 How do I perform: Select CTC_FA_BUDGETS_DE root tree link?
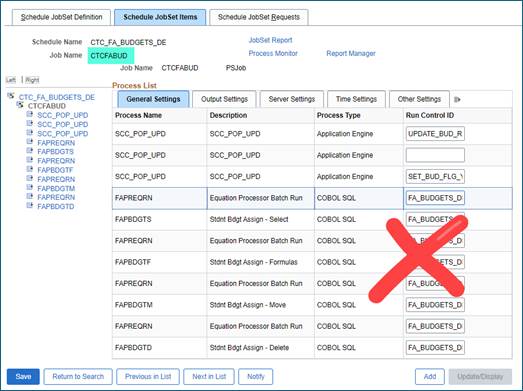tap(57, 97)
